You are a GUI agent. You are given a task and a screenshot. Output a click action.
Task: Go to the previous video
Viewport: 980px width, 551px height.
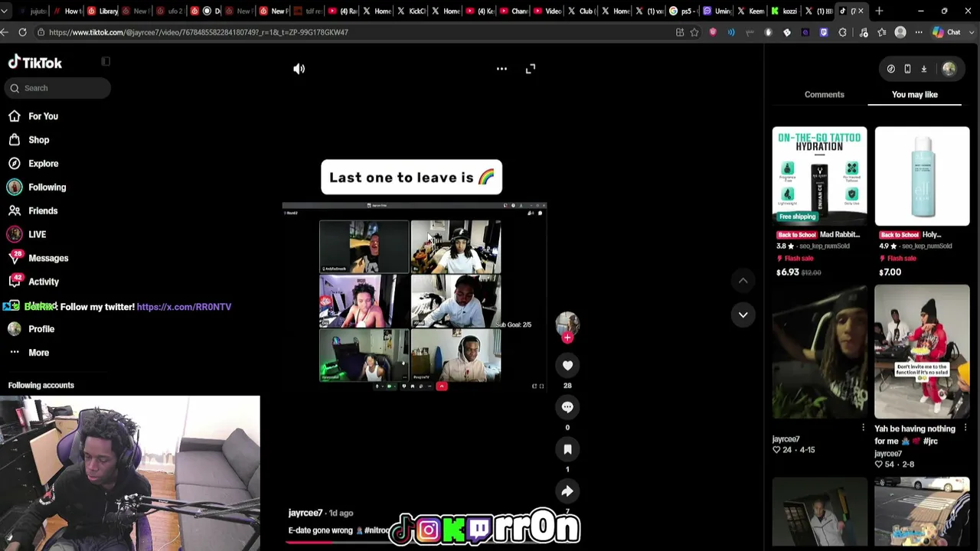(743, 281)
